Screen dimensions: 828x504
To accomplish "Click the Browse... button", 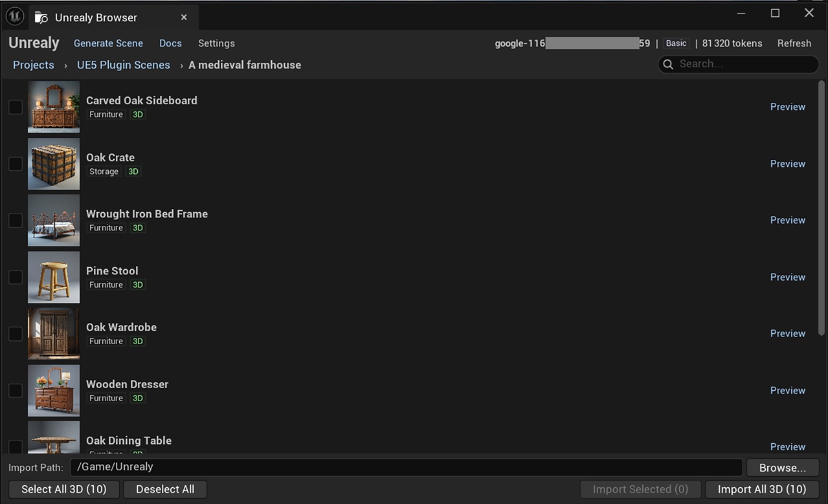I will (783, 467).
